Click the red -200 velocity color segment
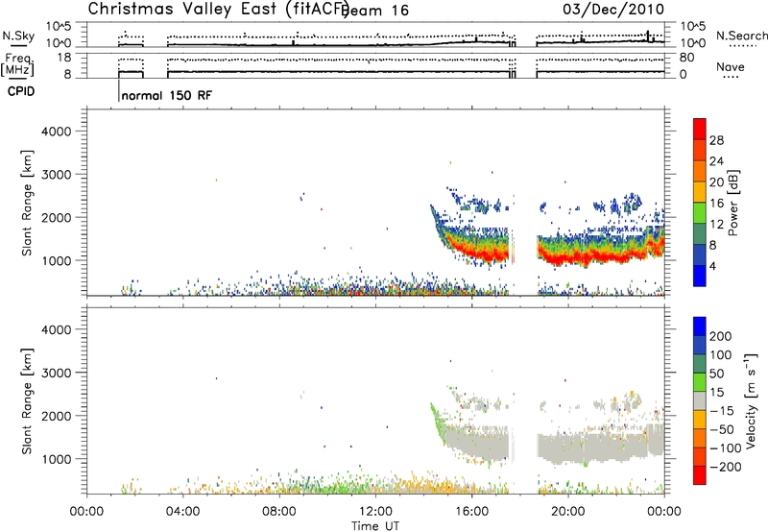The width and height of the screenshot is (768, 532). (x=700, y=475)
